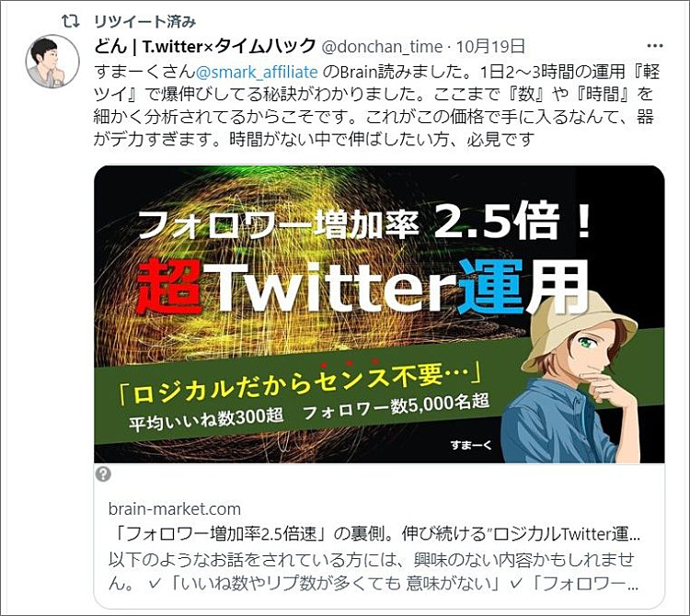This screenshot has width=690, height=616.
Task: Open the brain-market.com domain link
Action: 175,509
